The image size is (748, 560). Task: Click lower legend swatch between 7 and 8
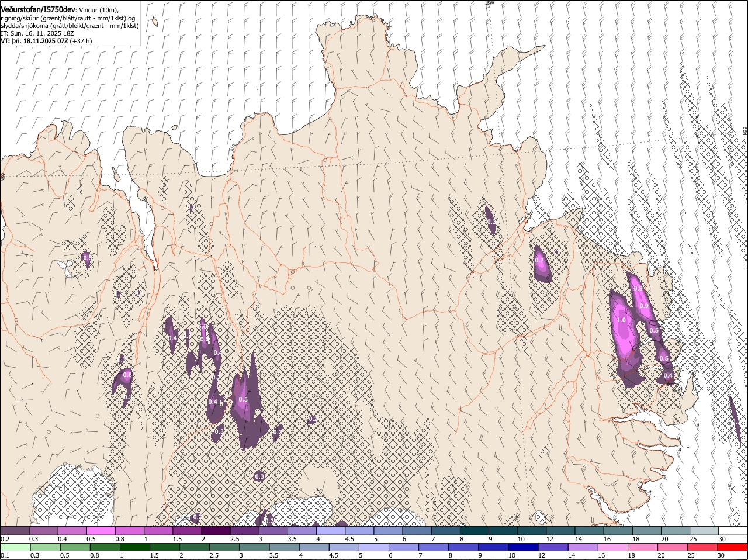pos(433,547)
